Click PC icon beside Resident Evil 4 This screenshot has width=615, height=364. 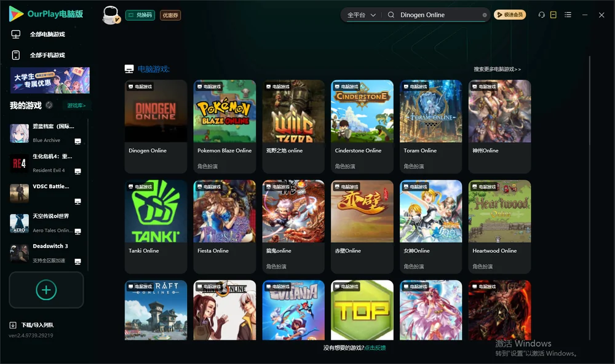77,172
